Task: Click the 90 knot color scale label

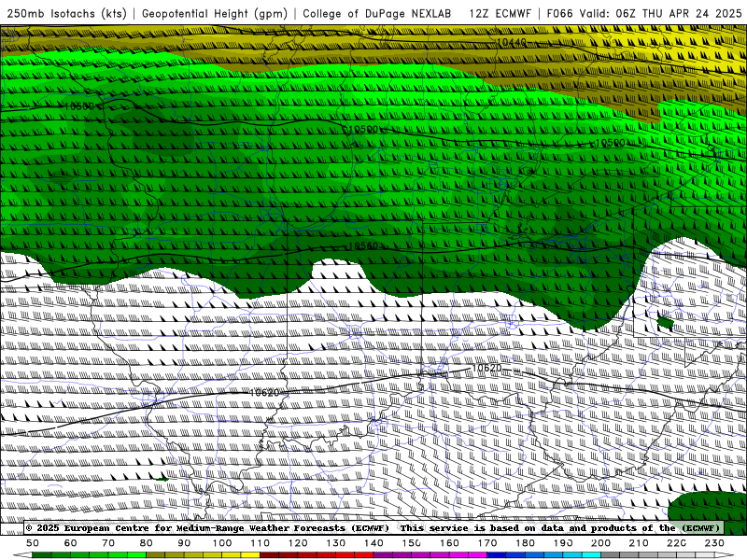Action: click(184, 543)
